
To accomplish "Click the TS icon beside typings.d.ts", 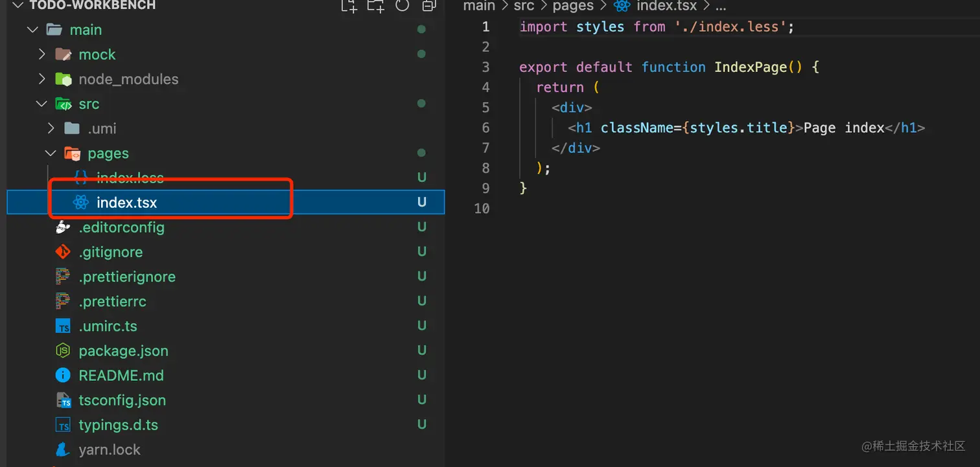I will click(63, 425).
